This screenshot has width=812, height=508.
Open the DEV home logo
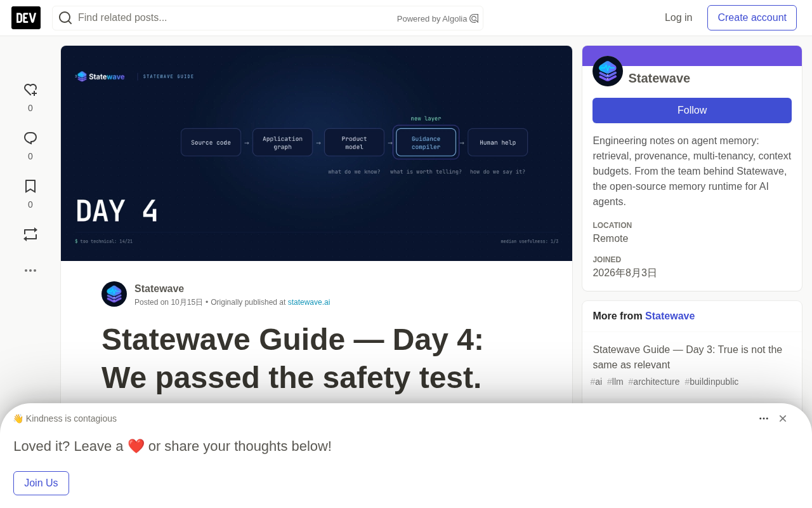pyautogui.click(x=26, y=18)
